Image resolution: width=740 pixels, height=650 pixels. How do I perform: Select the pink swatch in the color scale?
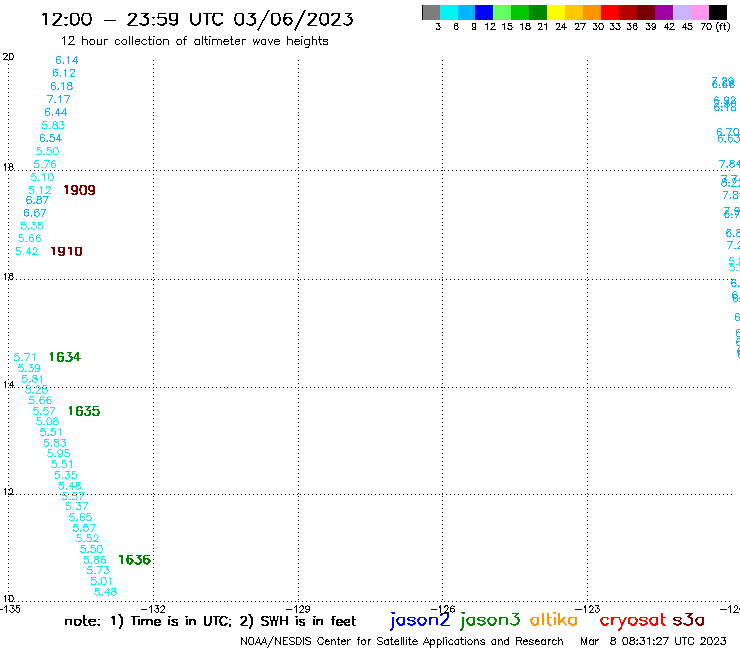click(699, 12)
